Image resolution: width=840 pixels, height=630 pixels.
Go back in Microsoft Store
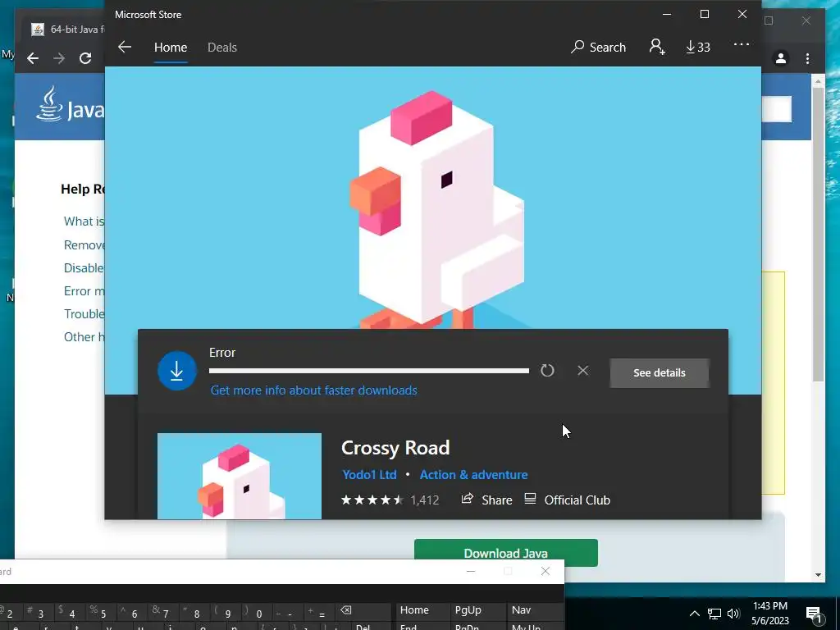click(x=125, y=47)
